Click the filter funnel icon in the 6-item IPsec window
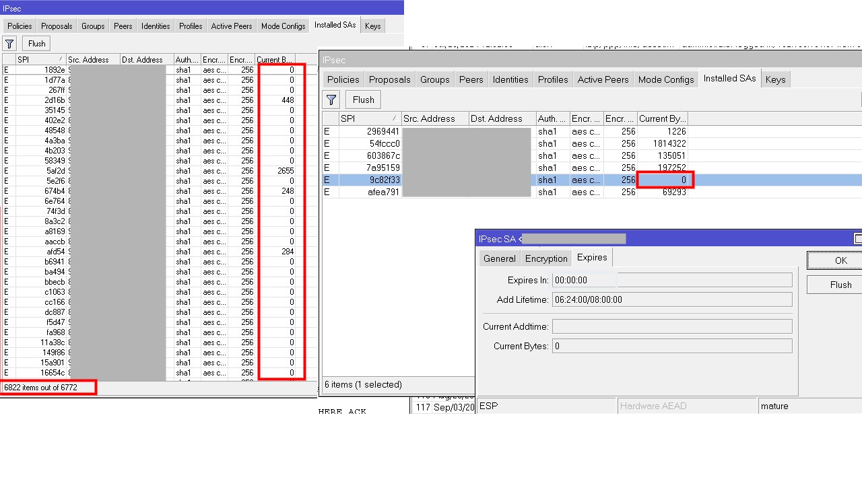The image size is (862, 504). tap(331, 100)
